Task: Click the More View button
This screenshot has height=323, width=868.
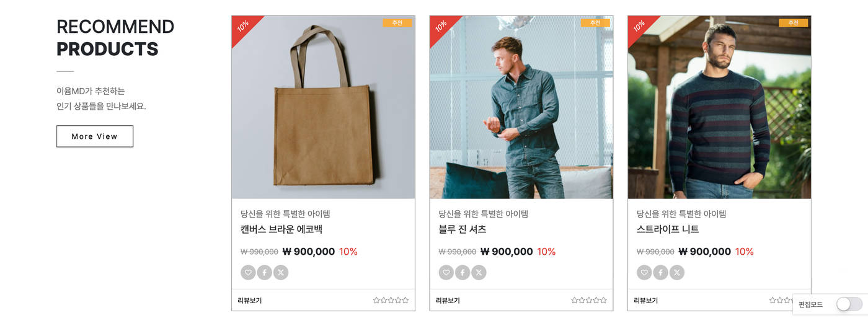Action: [95, 136]
